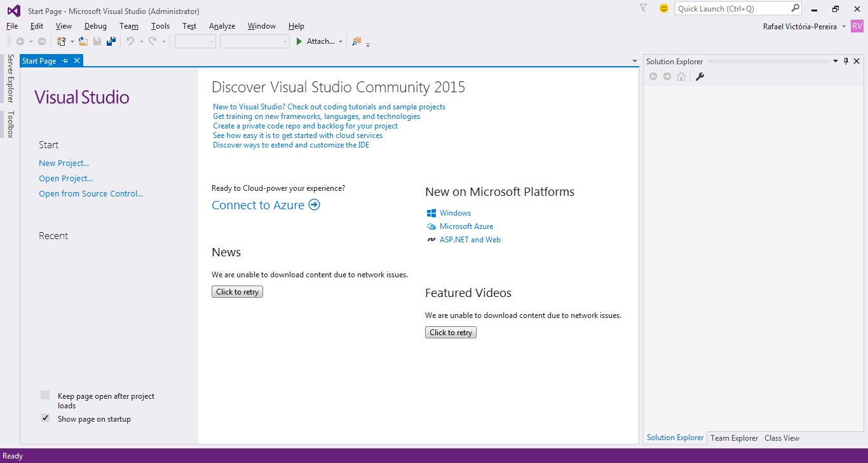Click the Microsoft Azure cloud icon
Image resolution: width=868 pixels, height=463 pixels.
[x=431, y=226]
